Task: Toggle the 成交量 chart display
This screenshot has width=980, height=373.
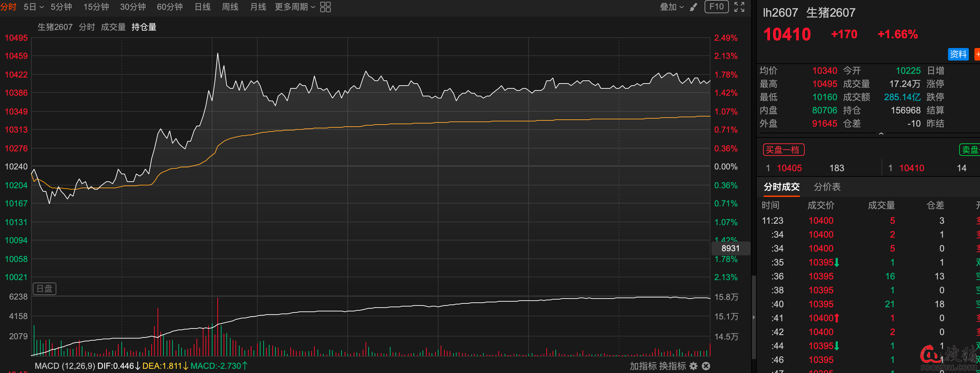Action: (x=113, y=27)
